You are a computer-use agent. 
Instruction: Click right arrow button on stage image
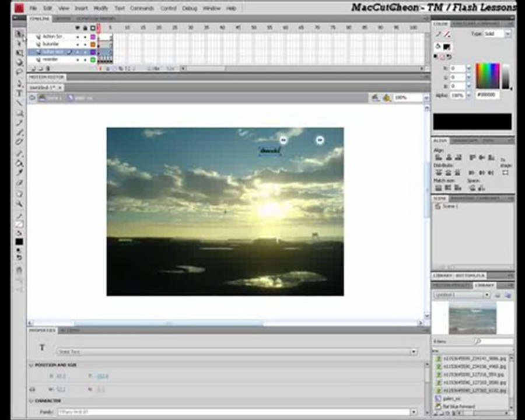[x=320, y=140]
